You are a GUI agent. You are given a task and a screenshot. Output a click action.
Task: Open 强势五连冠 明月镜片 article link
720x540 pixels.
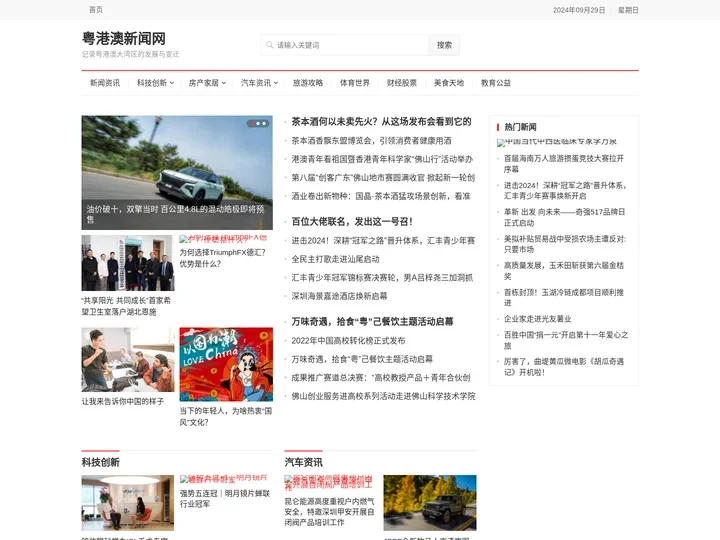click(x=225, y=498)
